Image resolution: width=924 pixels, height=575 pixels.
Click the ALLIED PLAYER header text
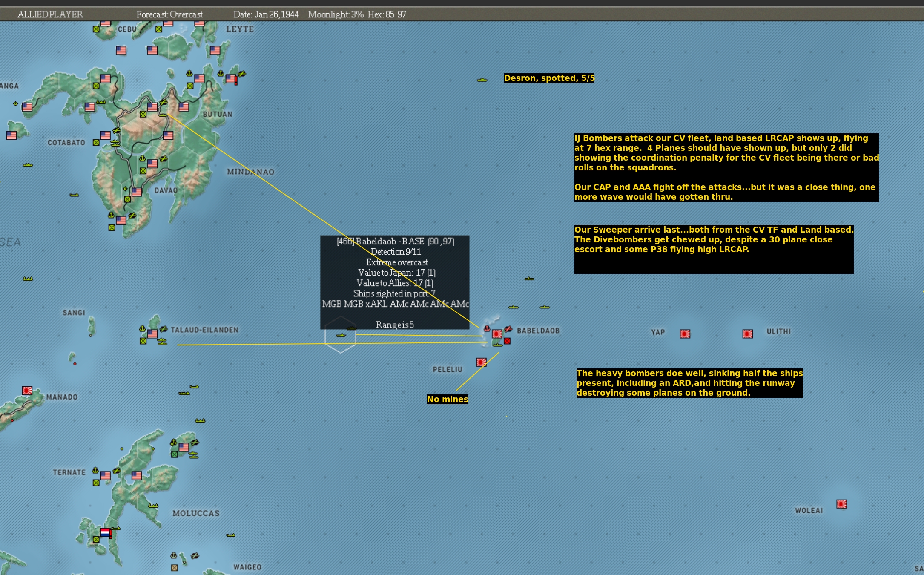50,14
